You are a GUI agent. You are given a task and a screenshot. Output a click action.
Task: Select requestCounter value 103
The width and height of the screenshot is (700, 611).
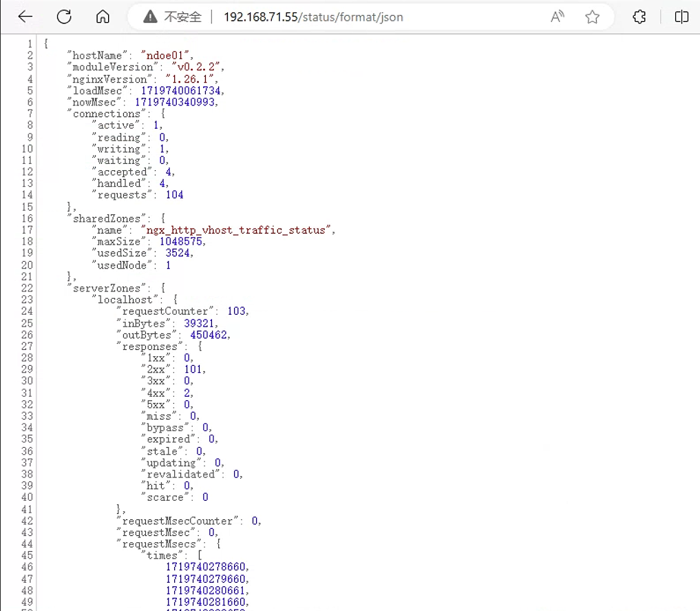tap(237, 311)
